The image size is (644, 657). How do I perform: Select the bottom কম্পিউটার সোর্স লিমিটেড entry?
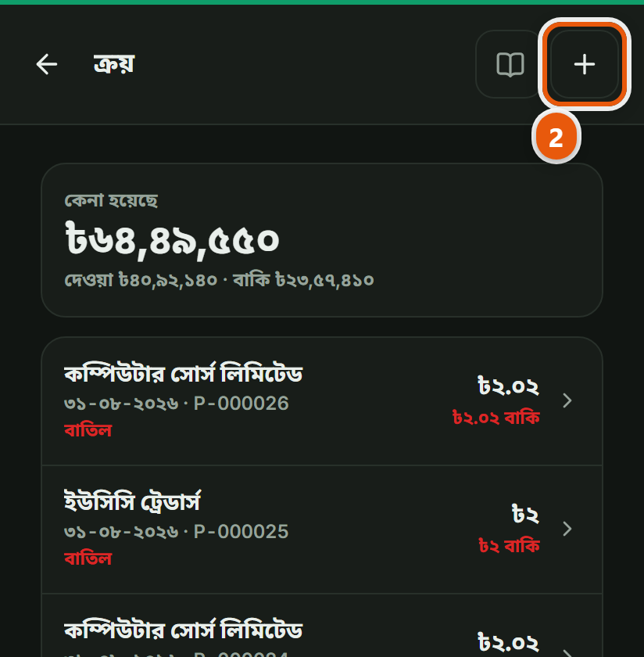click(x=321, y=626)
